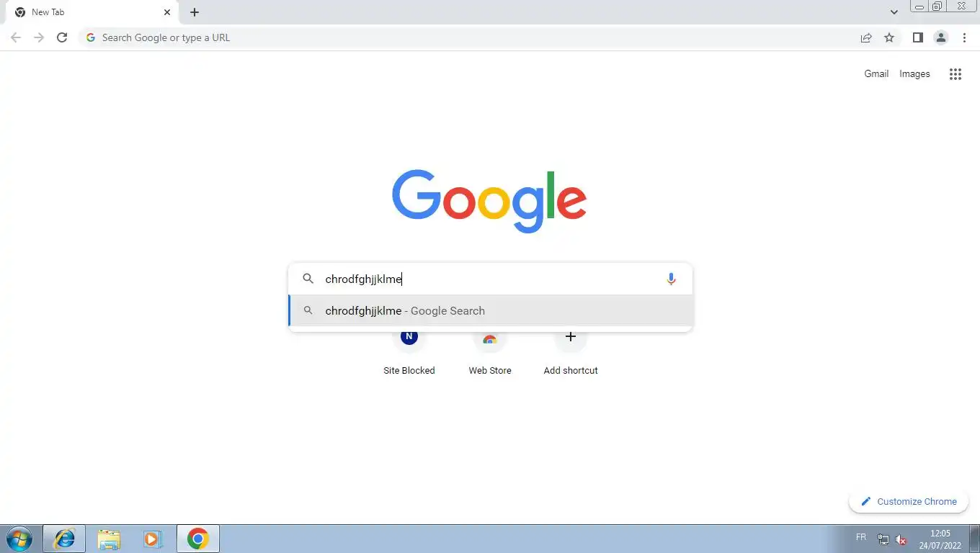Image resolution: width=980 pixels, height=553 pixels.
Task: Close the New Tab tab
Action: coord(167,12)
